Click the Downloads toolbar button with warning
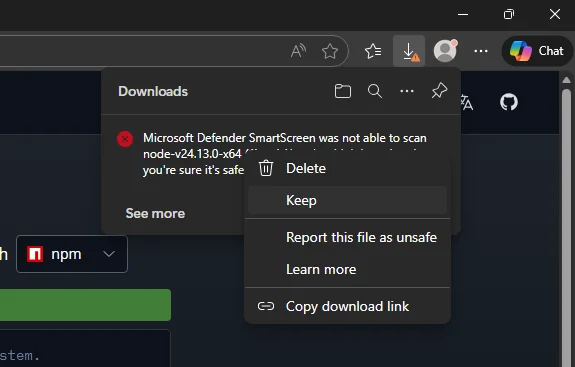575x367 pixels. 409,51
